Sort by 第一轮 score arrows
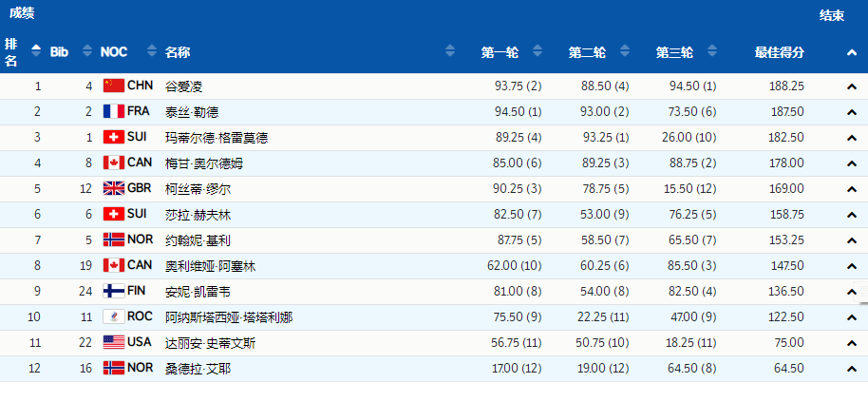Screen dimensions: 868x402 pos(537,50)
